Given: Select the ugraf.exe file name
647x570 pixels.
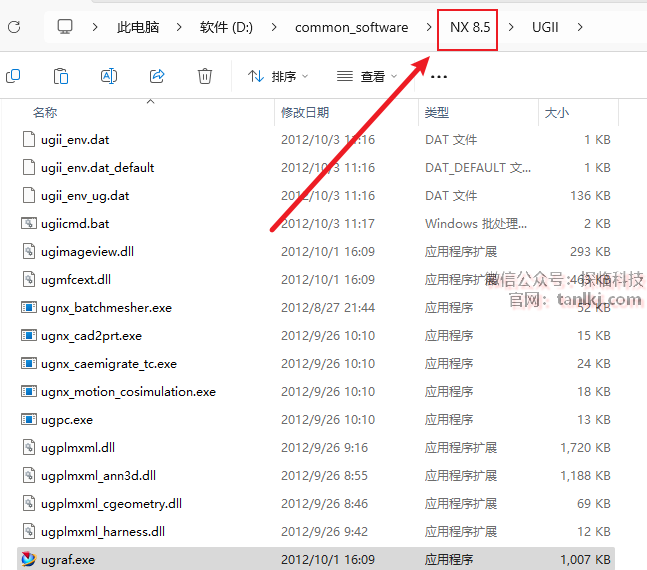Looking at the screenshot, I should point(68,560).
